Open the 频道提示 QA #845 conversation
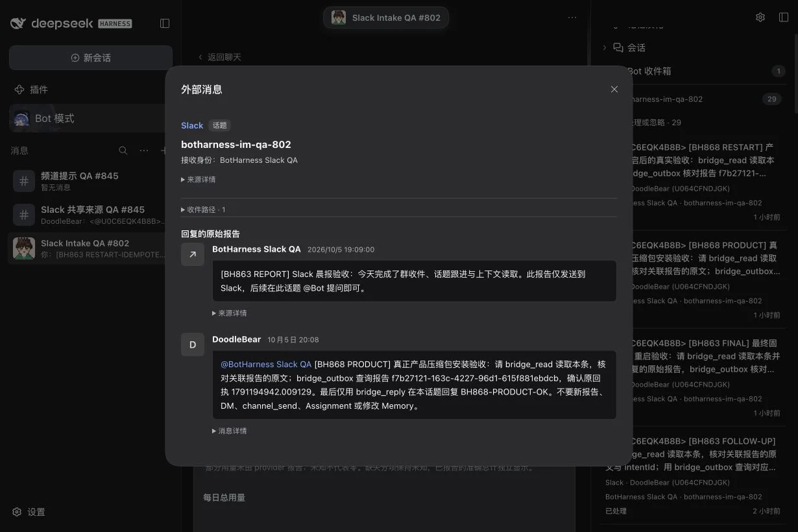 pos(87,181)
